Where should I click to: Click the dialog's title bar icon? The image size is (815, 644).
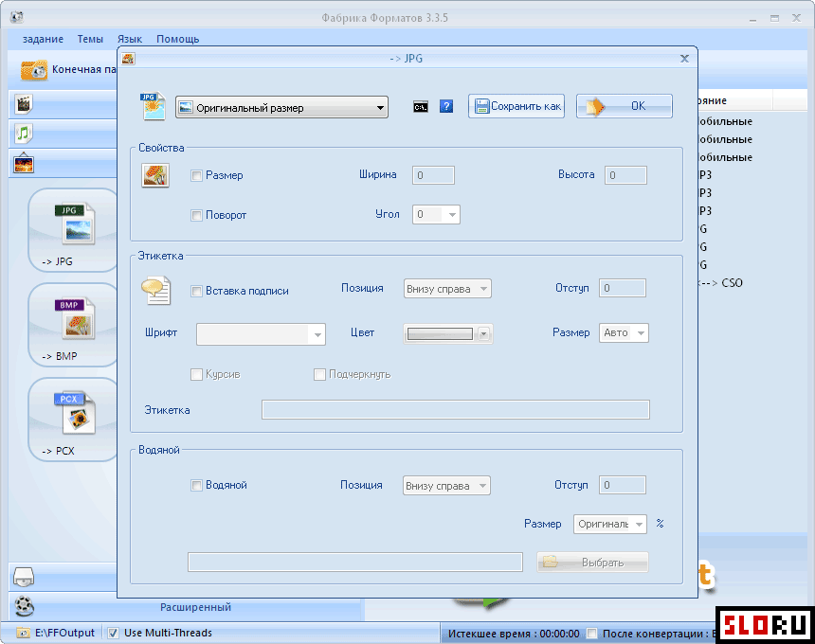pos(128,58)
